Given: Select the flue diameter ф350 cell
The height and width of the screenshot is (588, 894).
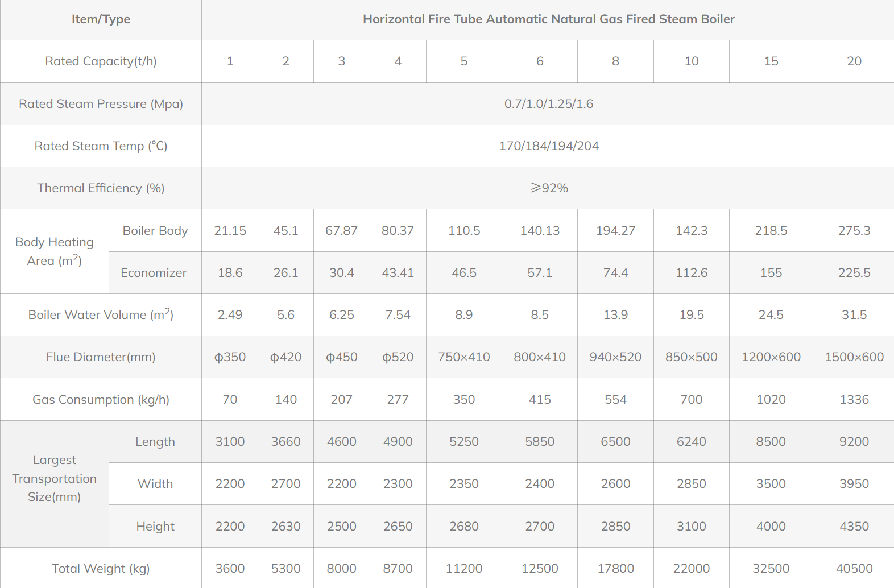Looking at the screenshot, I should [x=230, y=357].
